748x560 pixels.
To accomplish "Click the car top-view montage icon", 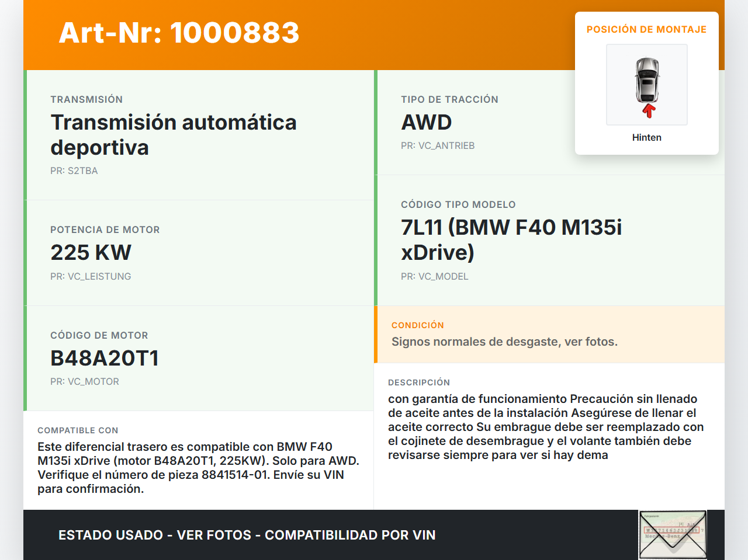I will pyautogui.click(x=646, y=84).
